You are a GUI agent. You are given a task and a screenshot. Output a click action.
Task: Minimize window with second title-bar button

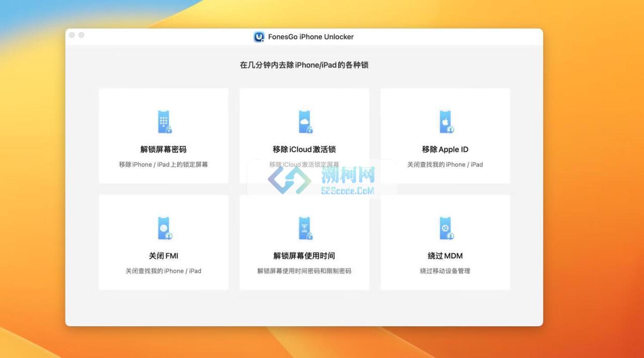(82, 35)
